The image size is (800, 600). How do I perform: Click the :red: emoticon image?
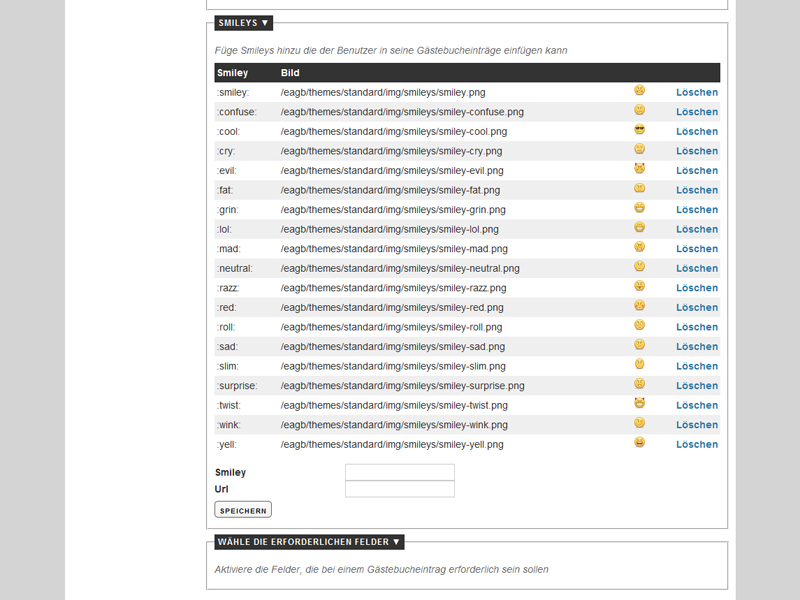(639, 306)
